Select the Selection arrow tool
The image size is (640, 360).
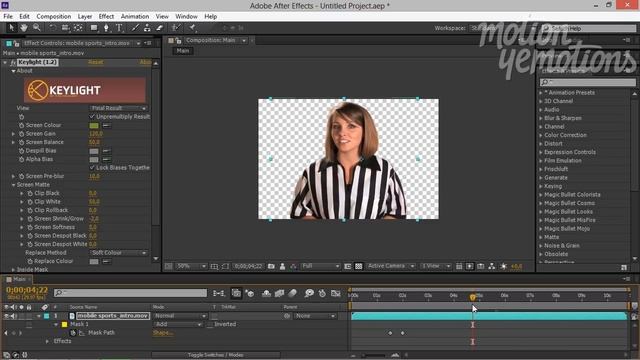(x=11, y=28)
